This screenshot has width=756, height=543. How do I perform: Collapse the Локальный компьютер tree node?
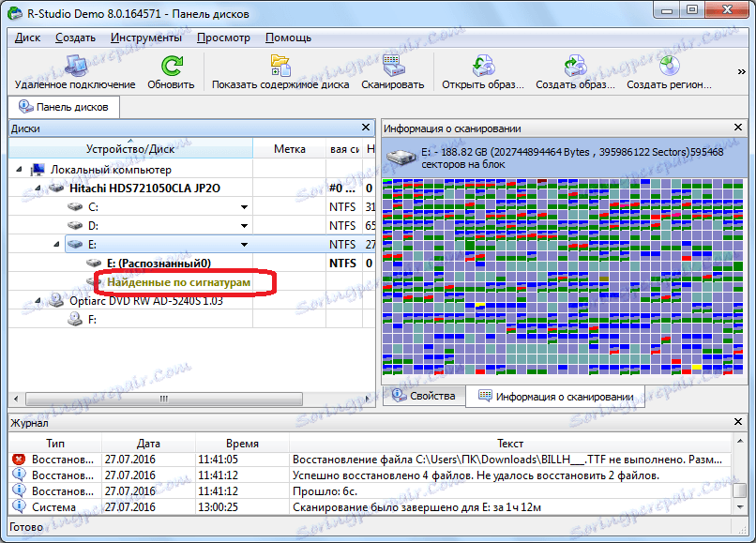(x=19, y=169)
